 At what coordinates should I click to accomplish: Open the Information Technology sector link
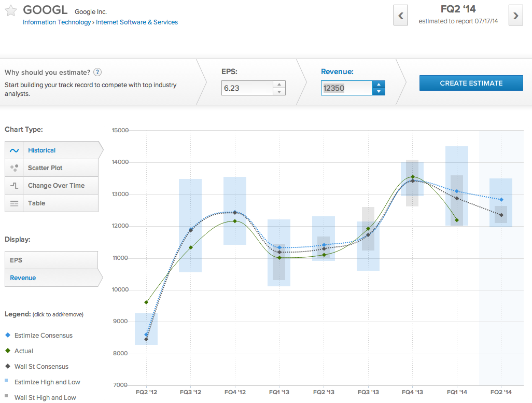pyautogui.click(x=57, y=22)
